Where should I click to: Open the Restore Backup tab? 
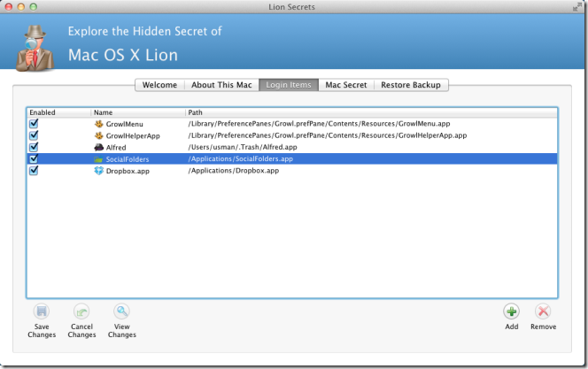click(411, 85)
